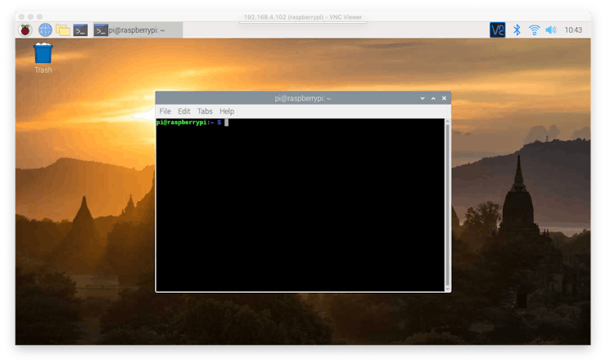Screen dimensions: 606x364
Task: Close the terminal window
Action: click(444, 98)
